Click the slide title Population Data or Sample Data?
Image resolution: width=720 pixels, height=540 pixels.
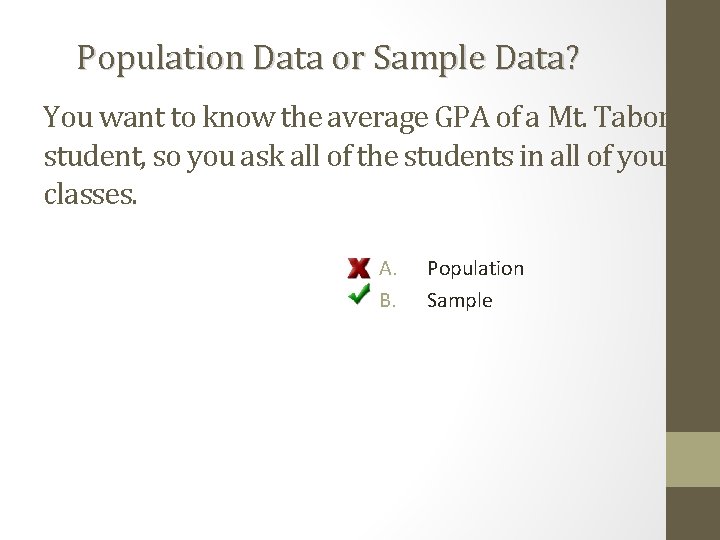tap(328, 59)
